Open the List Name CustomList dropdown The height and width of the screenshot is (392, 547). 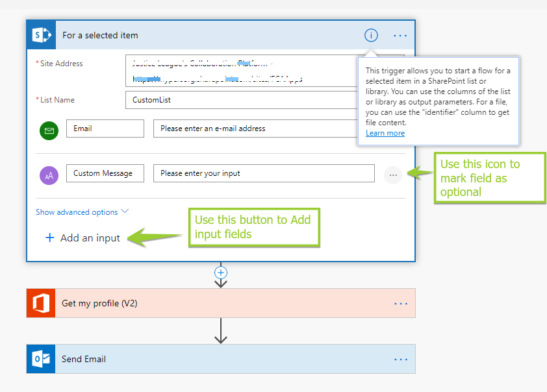coord(242,100)
